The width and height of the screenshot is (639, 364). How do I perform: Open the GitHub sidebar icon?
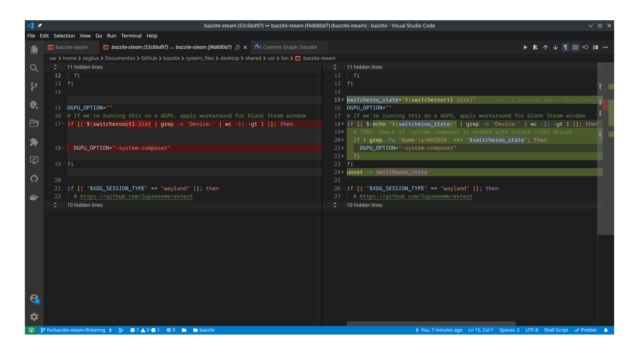click(34, 178)
